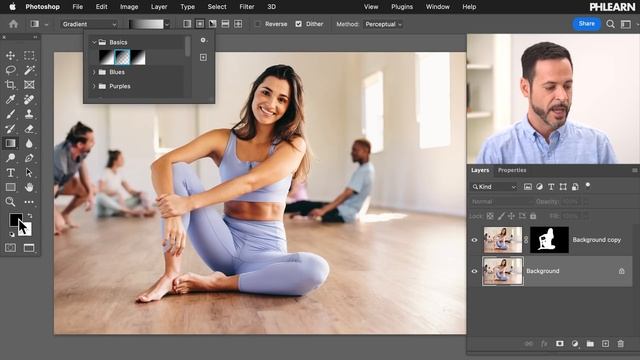
Task: Collapse the Basics gradient folder
Action: [94, 42]
